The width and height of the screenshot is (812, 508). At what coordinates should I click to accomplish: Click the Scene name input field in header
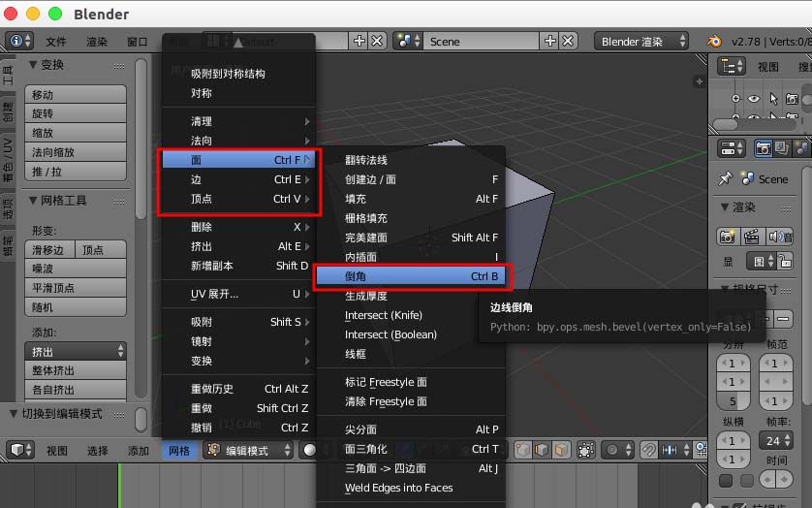(481, 41)
